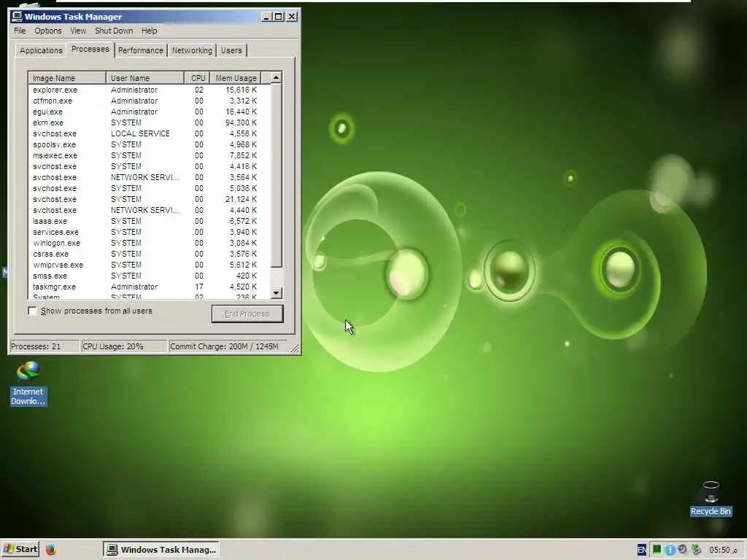
Task: Select the ctfmon.exe process
Action: point(149,101)
